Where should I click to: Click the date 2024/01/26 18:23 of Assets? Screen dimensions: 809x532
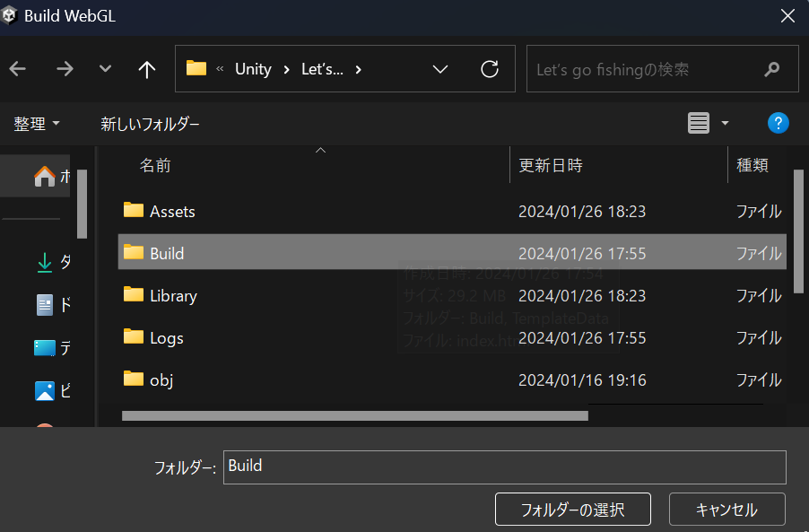pos(582,212)
